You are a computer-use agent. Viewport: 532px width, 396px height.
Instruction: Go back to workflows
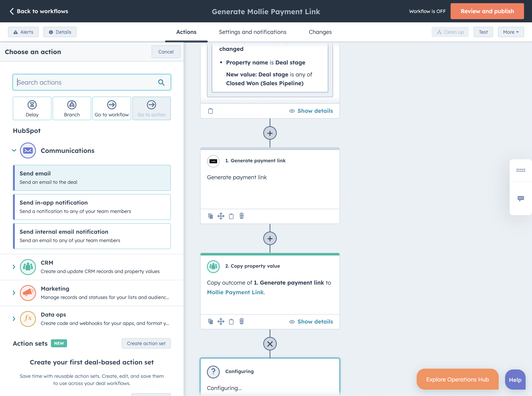39,11
